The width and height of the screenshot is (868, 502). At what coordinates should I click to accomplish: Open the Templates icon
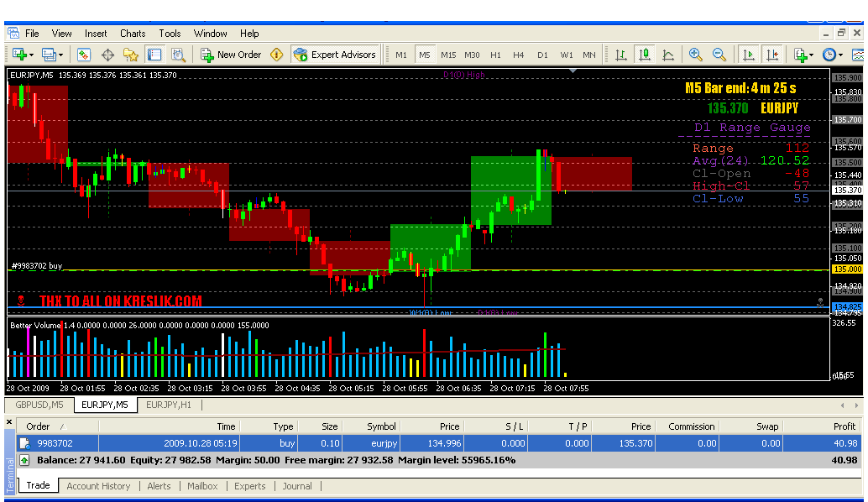click(857, 55)
